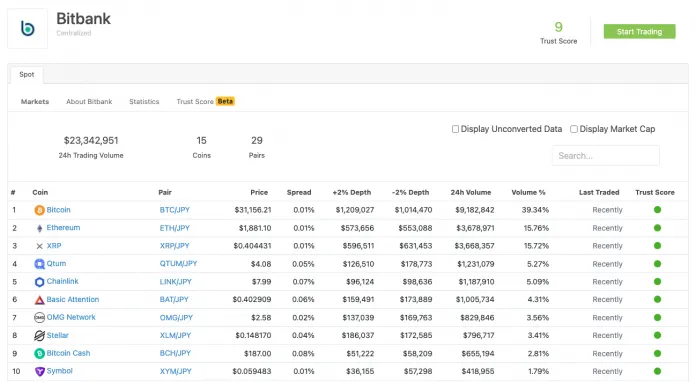The width and height of the screenshot is (696, 382).
Task: Open the Trust Score Beta tab
Action: 206,102
